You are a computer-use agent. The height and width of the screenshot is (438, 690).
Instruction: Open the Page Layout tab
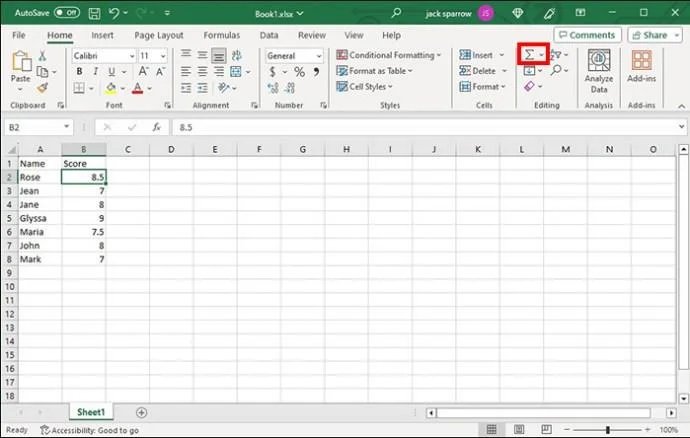pyautogui.click(x=161, y=35)
